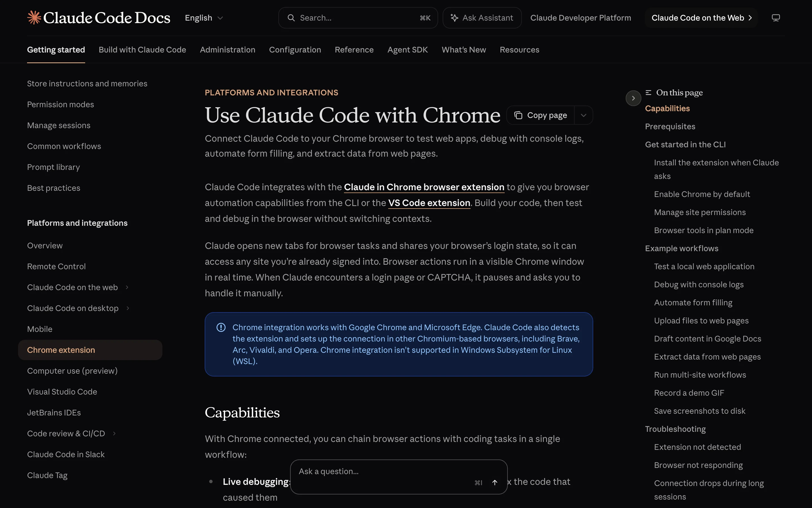This screenshot has width=812, height=508.
Task: Open the Getting started tab
Action: [56, 50]
